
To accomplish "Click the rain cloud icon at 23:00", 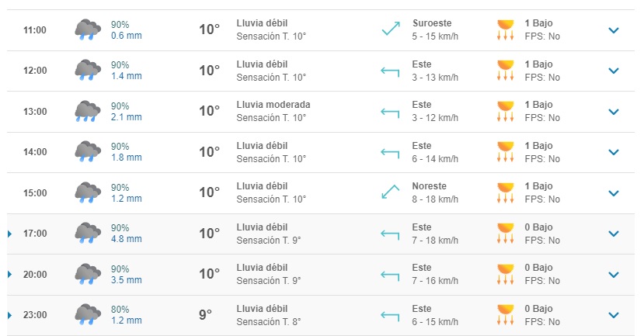I will [88, 315].
